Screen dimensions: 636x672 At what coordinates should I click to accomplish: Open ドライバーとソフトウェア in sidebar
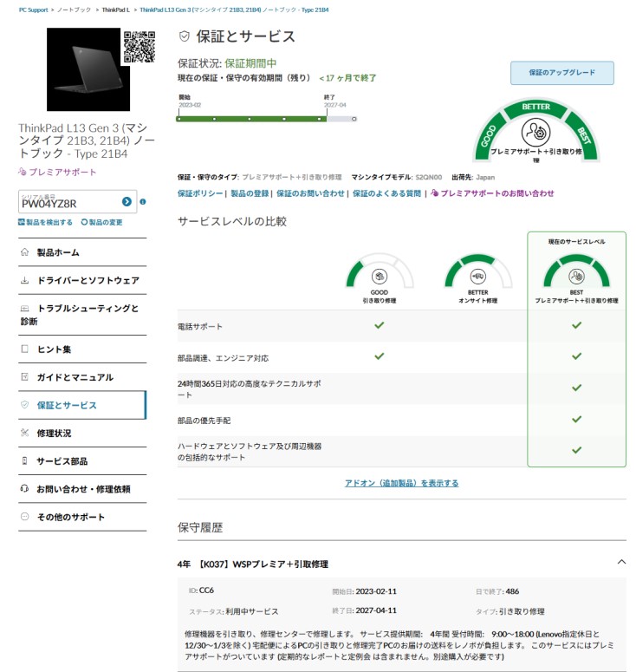point(82,280)
